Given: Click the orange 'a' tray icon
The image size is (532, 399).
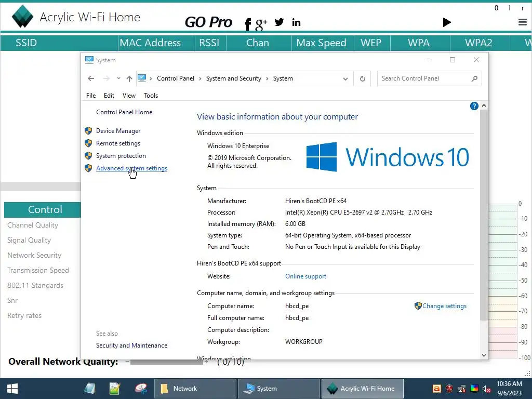Looking at the screenshot, I should [x=436, y=389].
